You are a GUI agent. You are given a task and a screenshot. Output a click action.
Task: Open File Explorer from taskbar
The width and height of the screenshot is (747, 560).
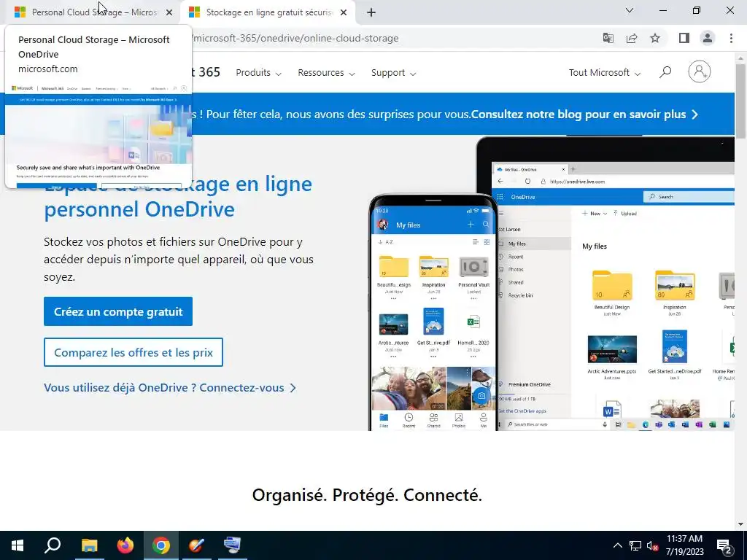[x=89, y=545]
